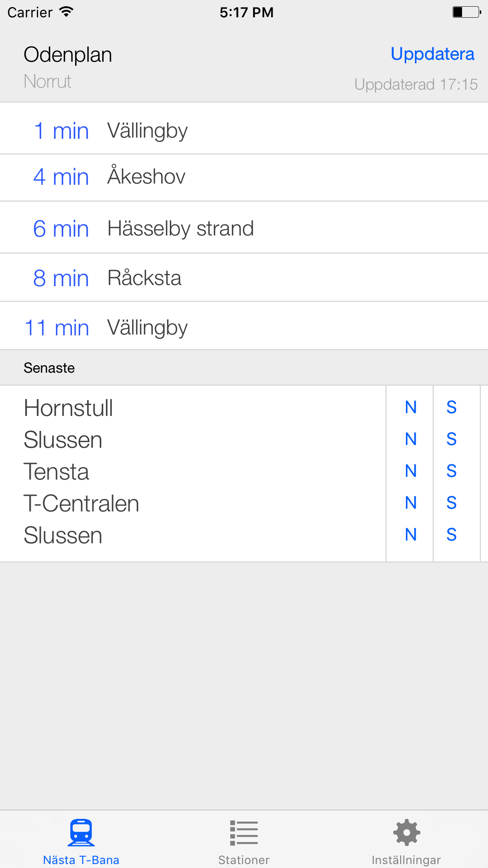Open the 11 min Vällingby departure

point(244,326)
